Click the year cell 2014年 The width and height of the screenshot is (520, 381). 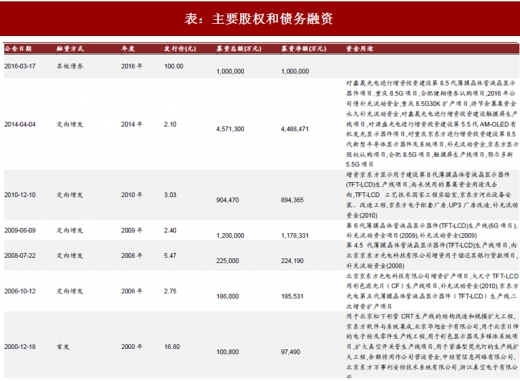[x=132, y=124]
